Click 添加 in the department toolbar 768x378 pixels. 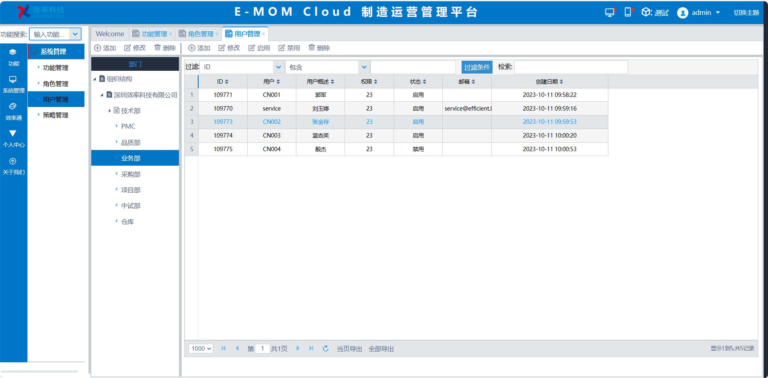[x=105, y=48]
